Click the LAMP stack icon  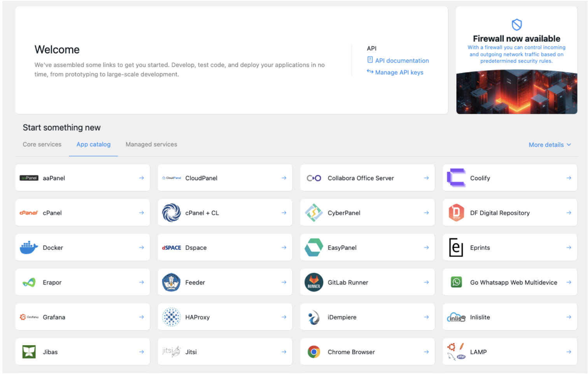tap(456, 351)
